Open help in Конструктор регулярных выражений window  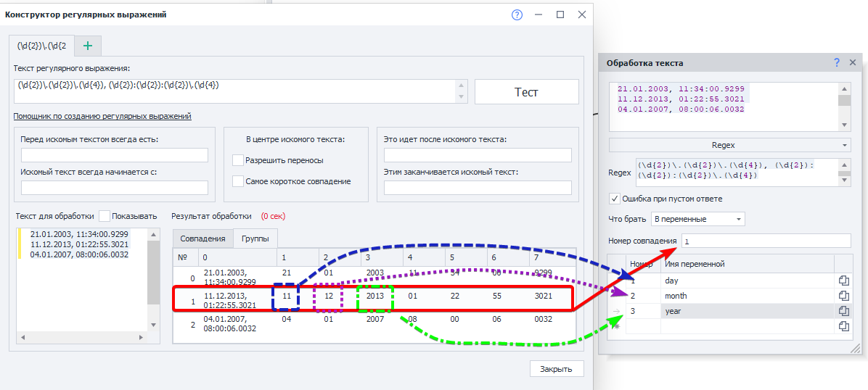tap(517, 14)
